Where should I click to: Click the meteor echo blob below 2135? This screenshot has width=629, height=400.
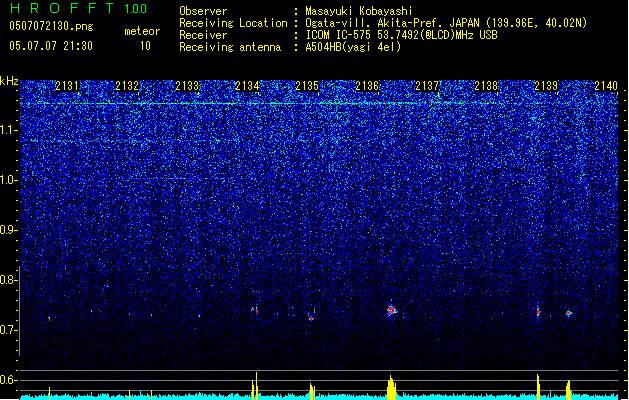(311, 317)
